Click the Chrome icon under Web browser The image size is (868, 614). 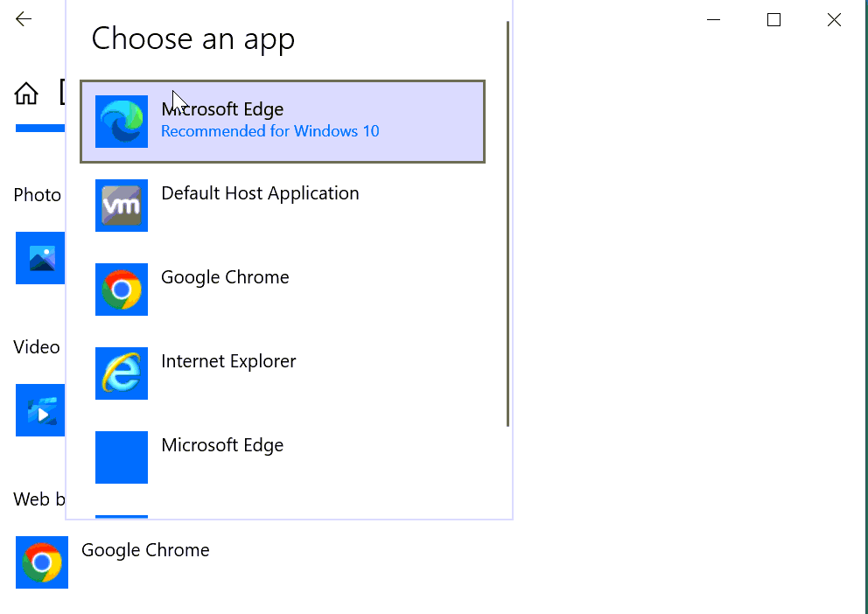pyautogui.click(x=42, y=562)
